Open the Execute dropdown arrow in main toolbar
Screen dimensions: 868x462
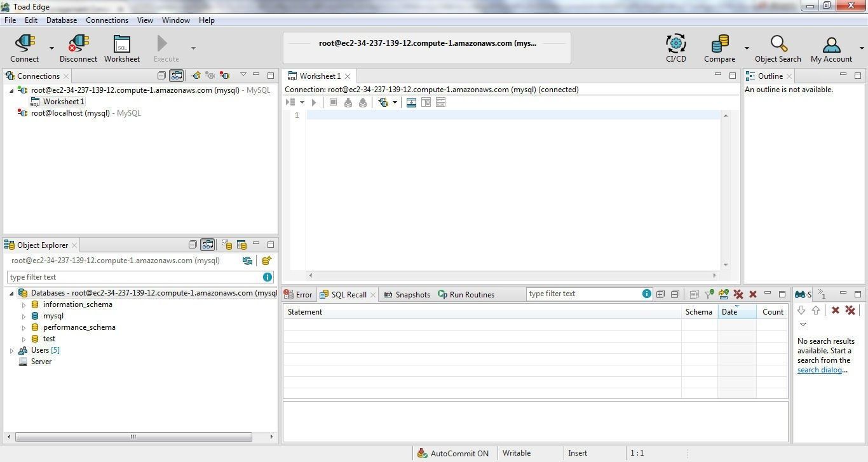[x=193, y=48]
